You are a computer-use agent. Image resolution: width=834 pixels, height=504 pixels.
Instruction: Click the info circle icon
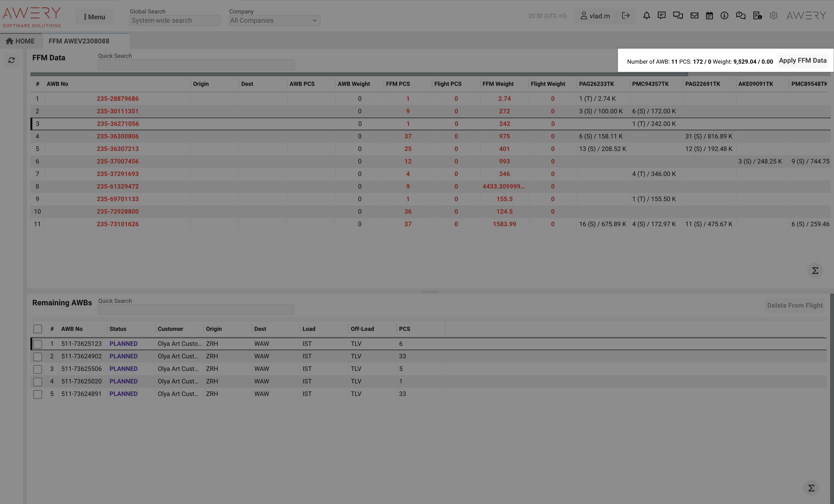pyautogui.click(x=724, y=16)
